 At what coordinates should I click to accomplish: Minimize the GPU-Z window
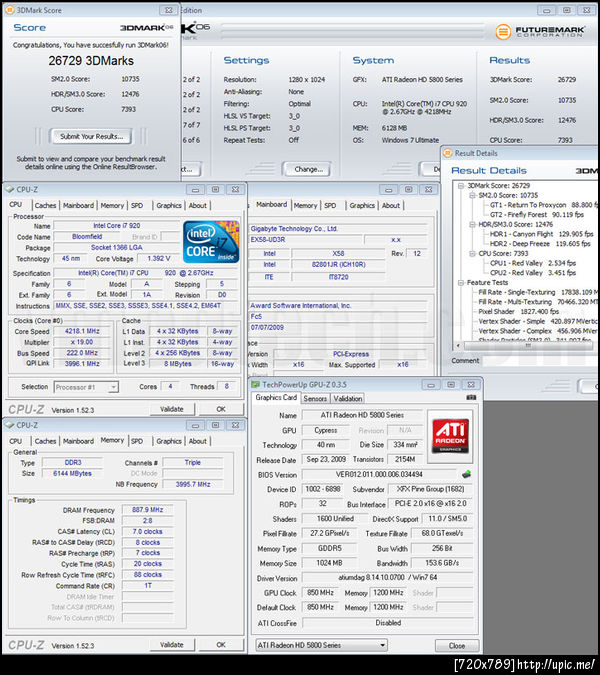click(x=432, y=384)
